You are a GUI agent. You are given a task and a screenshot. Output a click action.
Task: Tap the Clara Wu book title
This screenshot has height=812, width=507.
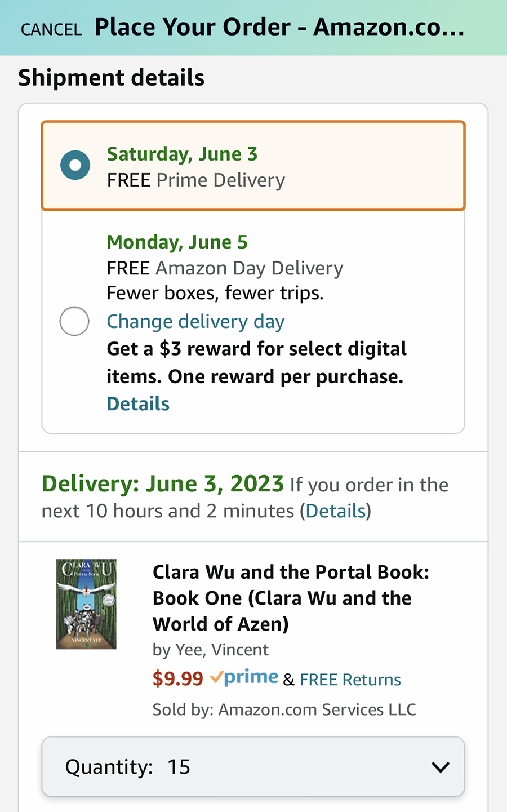coord(290,598)
